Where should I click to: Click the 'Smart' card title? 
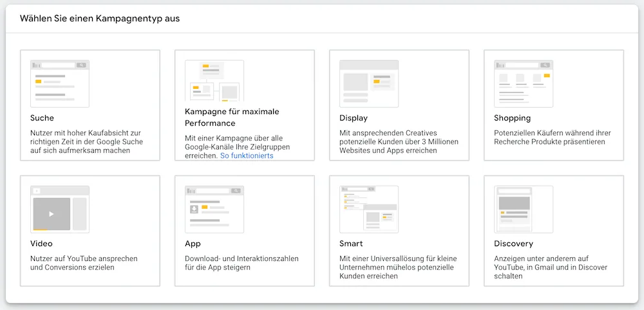[351, 244]
